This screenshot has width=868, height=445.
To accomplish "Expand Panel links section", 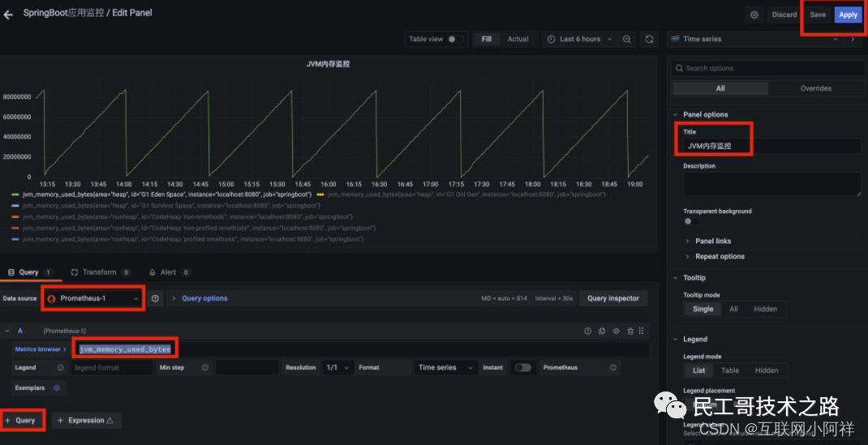I will [x=713, y=241].
